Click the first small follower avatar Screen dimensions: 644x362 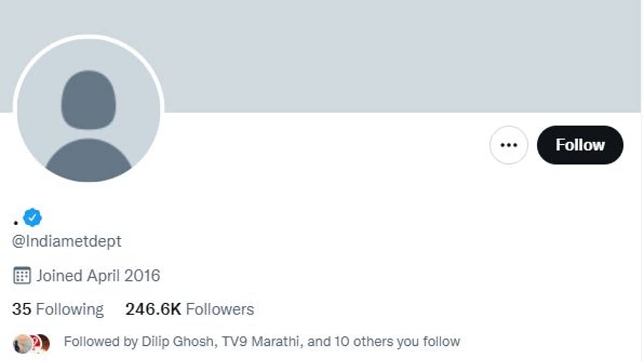point(21,343)
